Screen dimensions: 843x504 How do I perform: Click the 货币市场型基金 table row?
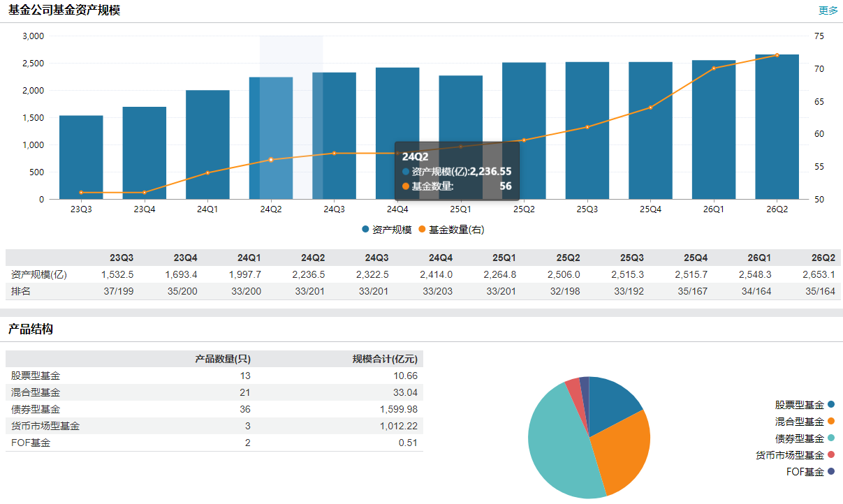coord(214,426)
